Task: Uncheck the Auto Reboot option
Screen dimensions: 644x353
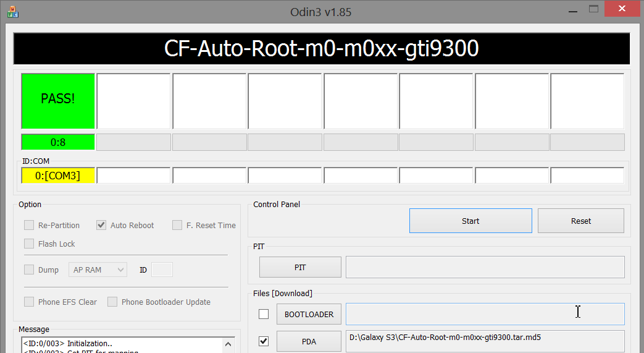Action: [x=101, y=225]
